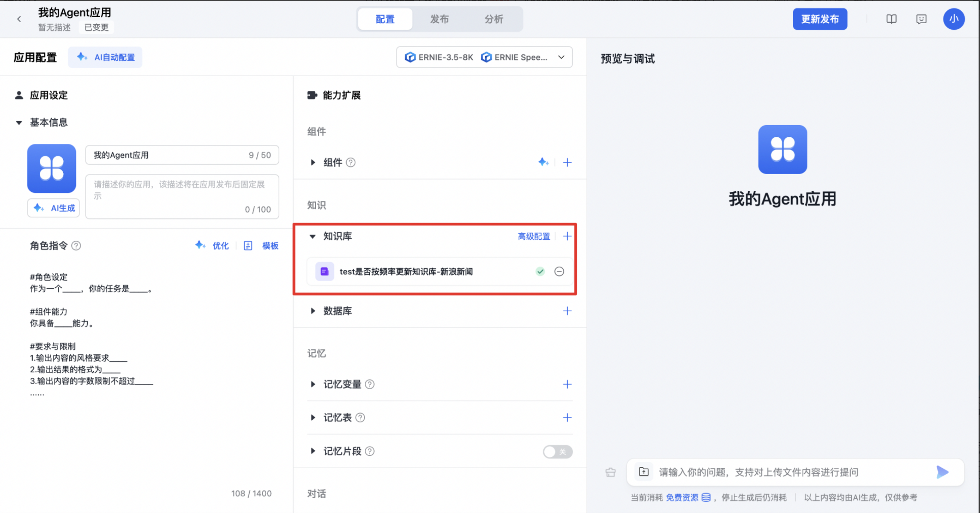The image size is (980, 513).
Task: Click the AI sparkle icon in 组件 row
Action: coord(543,162)
